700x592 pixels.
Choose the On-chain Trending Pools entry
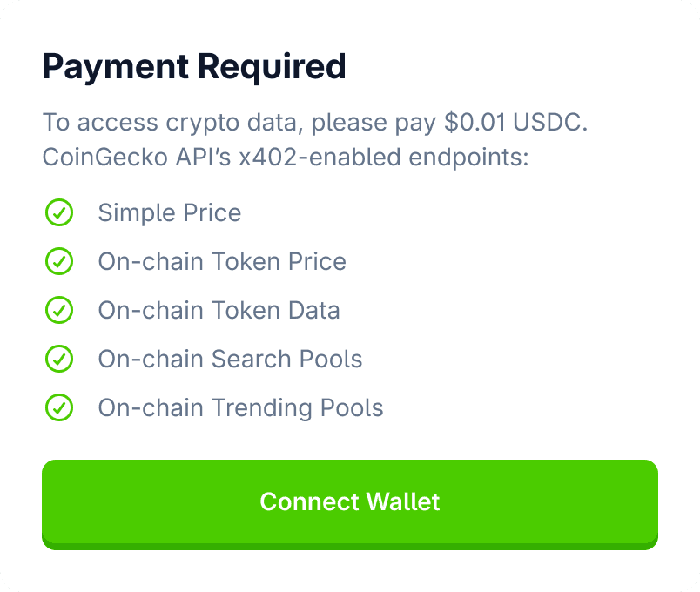240,408
